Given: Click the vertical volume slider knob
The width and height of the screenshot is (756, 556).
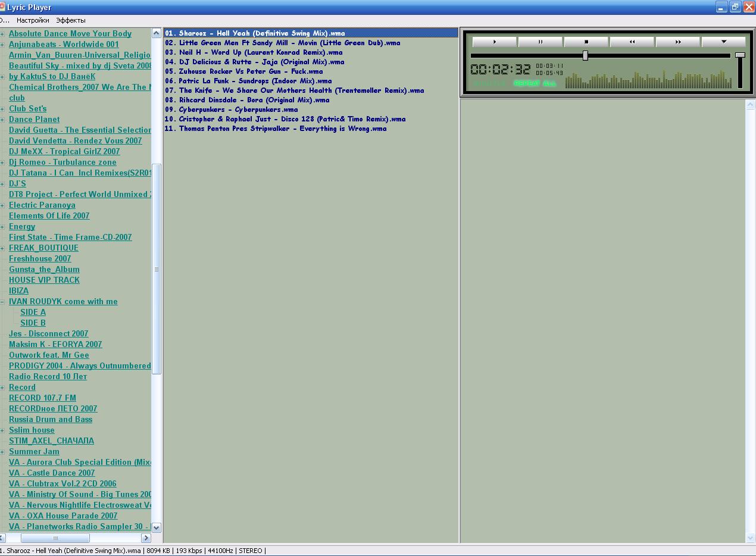Looking at the screenshot, I should (x=740, y=55).
